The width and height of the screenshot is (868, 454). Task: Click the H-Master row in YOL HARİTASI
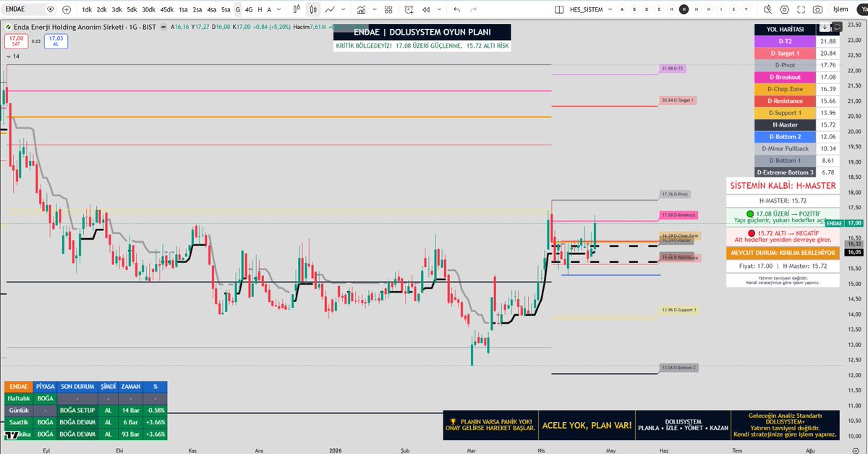796,125
